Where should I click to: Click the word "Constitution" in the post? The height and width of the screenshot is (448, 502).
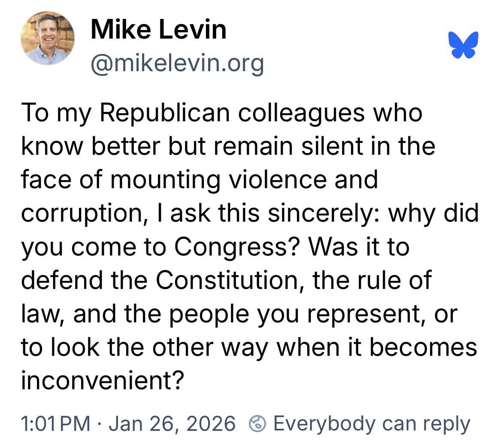[x=226, y=280]
